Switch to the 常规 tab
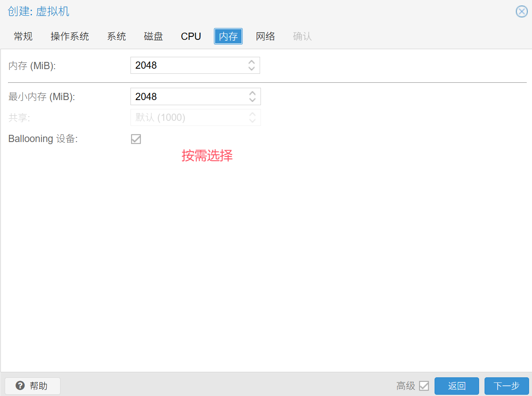The height and width of the screenshot is (396, 532). pos(23,36)
